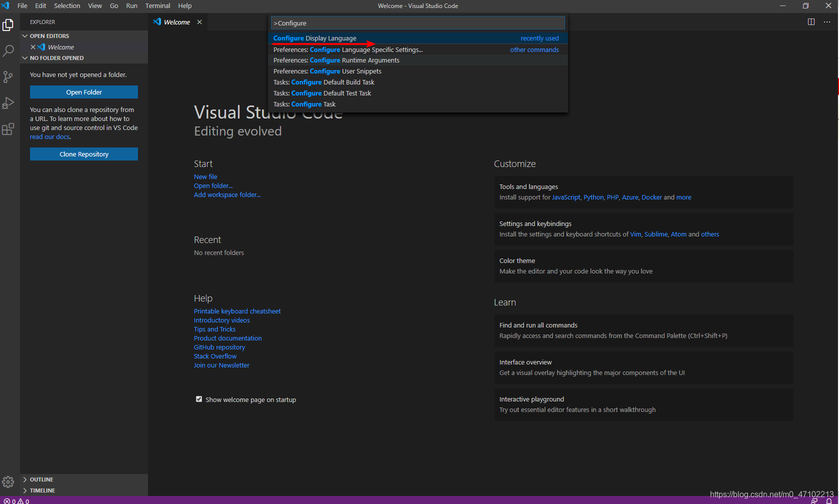Open the Manage gear icon
The height and width of the screenshot is (504, 839).
click(8, 482)
